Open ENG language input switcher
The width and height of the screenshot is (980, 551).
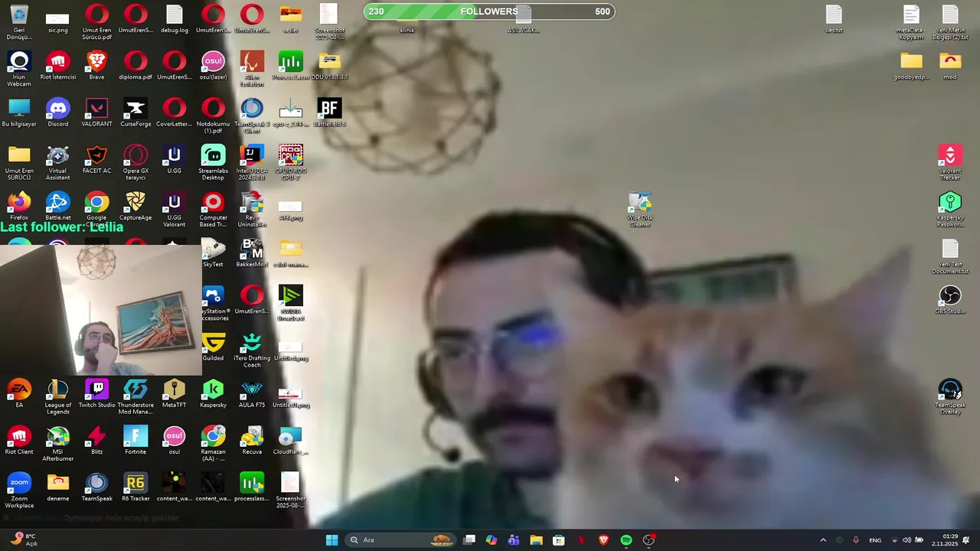click(875, 540)
